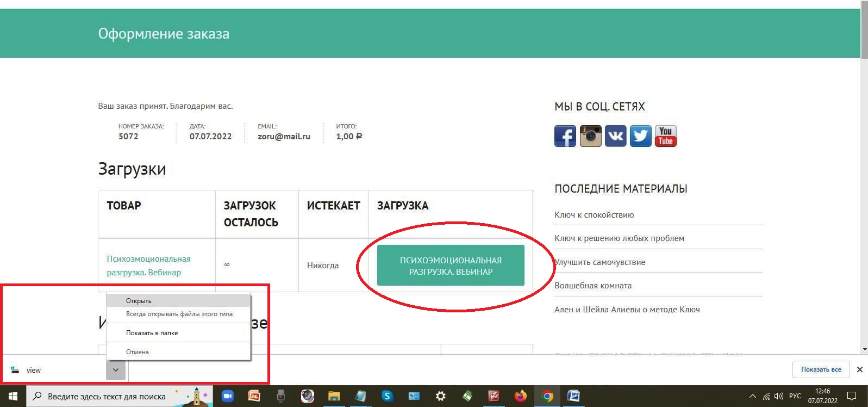This screenshot has height=407, width=868.
Task: Open File Explorer from the taskbar
Action: point(334,396)
